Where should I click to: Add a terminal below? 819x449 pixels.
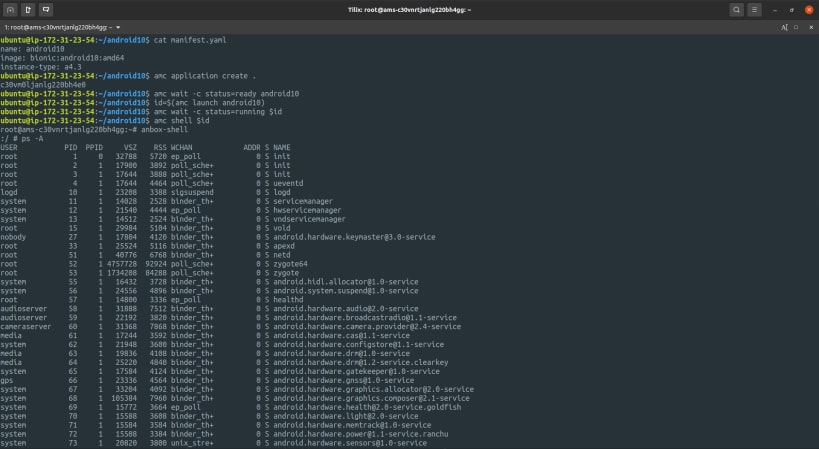(46, 9)
